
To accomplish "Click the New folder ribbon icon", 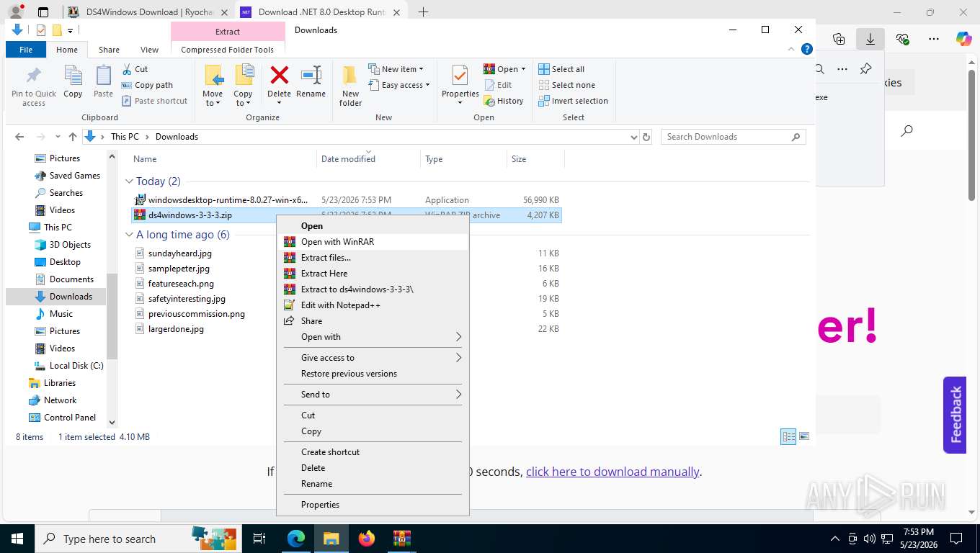I will click(350, 75).
